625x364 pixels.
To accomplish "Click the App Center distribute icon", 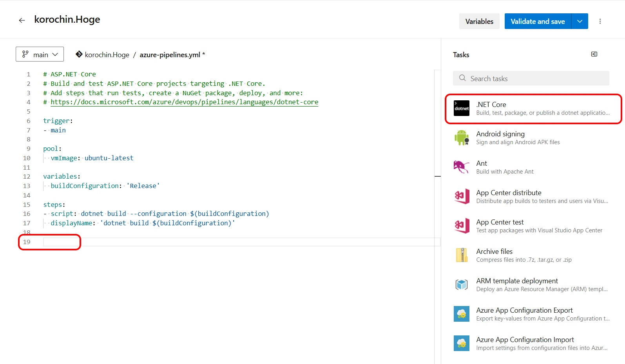I will (461, 197).
